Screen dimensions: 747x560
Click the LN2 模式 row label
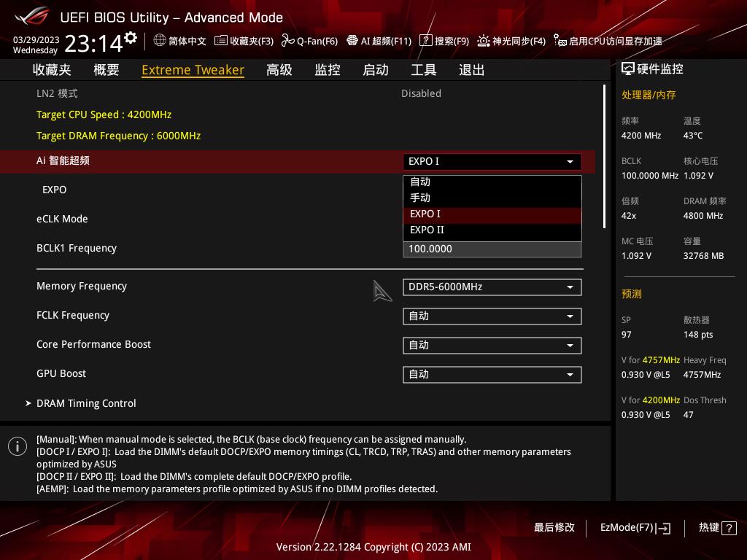(x=57, y=93)
